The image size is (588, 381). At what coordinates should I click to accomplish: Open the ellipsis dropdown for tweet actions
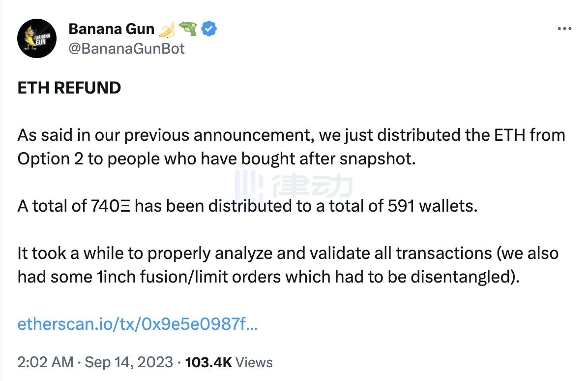(x=564, y=28)
